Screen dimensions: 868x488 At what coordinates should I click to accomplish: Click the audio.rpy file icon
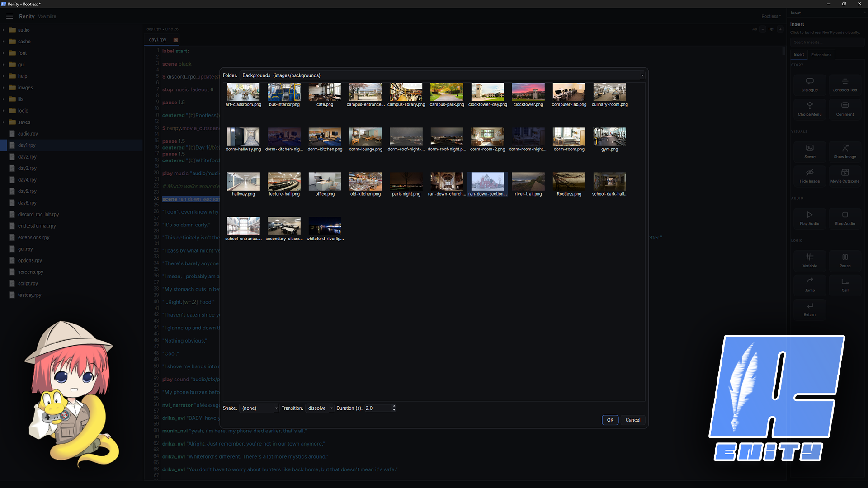[x=13, y=134]
